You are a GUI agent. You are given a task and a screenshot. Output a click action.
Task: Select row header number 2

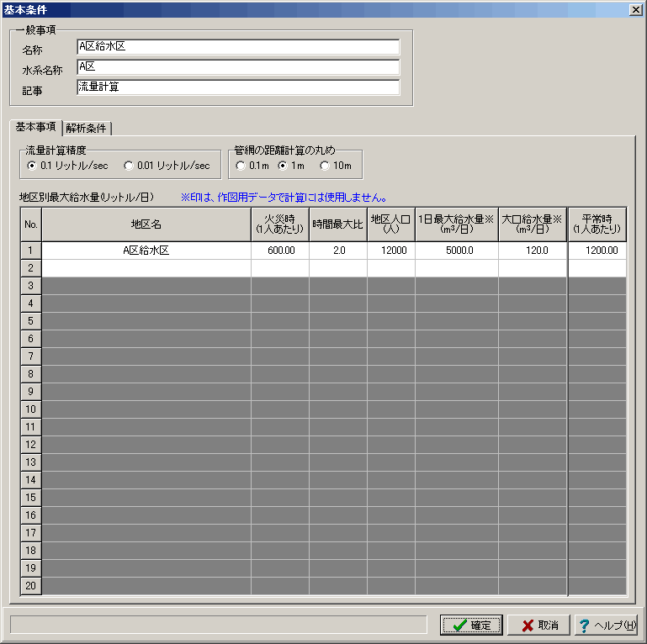31,268
